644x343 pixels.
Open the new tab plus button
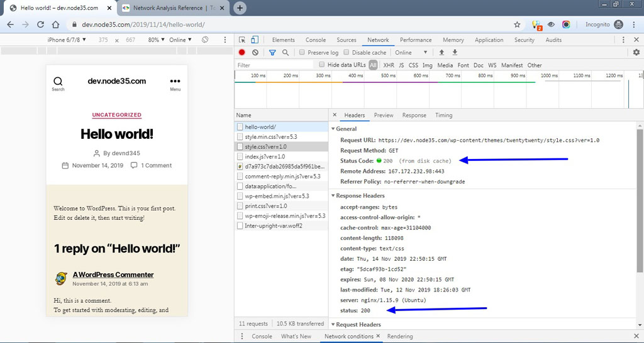pyautogui.click(x=240, y=8)
